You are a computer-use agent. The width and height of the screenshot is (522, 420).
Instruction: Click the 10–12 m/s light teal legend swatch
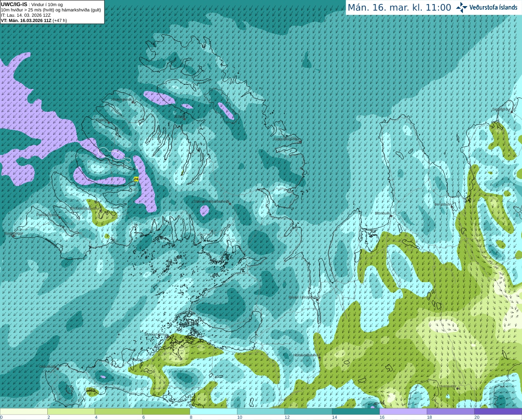pyautogui.click(x=261, y=411)
